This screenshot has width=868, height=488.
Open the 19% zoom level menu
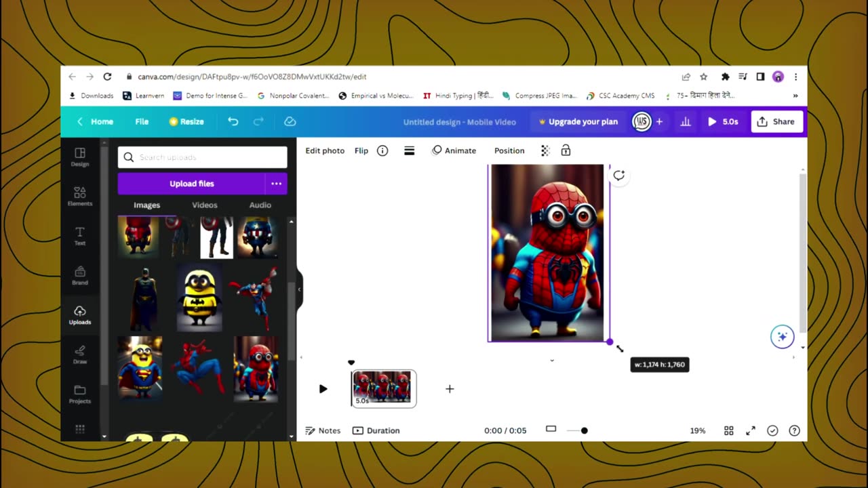pyautogui.click(x=698, y=430)
